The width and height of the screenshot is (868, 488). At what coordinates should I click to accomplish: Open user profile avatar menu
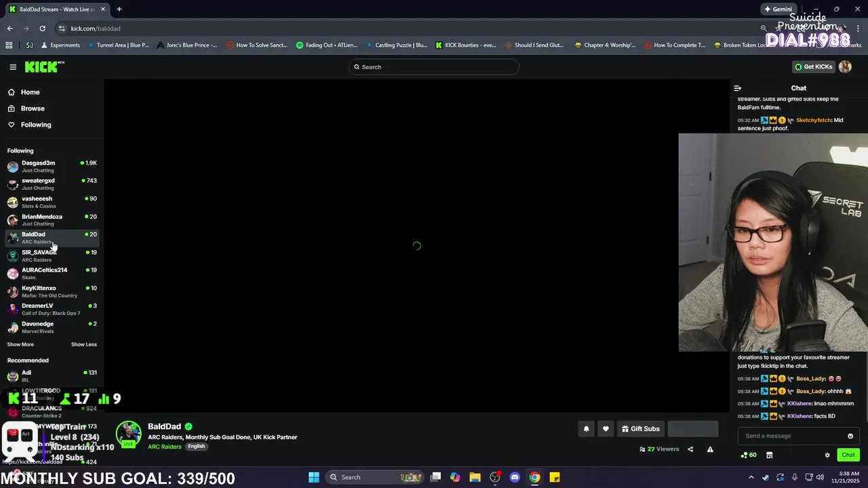tap(845, 66)
